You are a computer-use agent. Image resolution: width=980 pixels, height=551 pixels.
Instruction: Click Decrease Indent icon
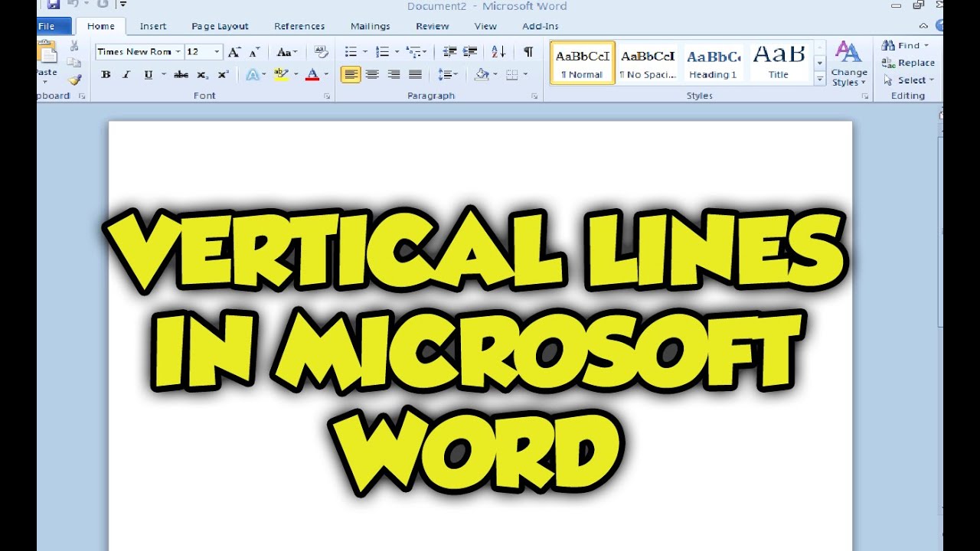pos(449,52)
